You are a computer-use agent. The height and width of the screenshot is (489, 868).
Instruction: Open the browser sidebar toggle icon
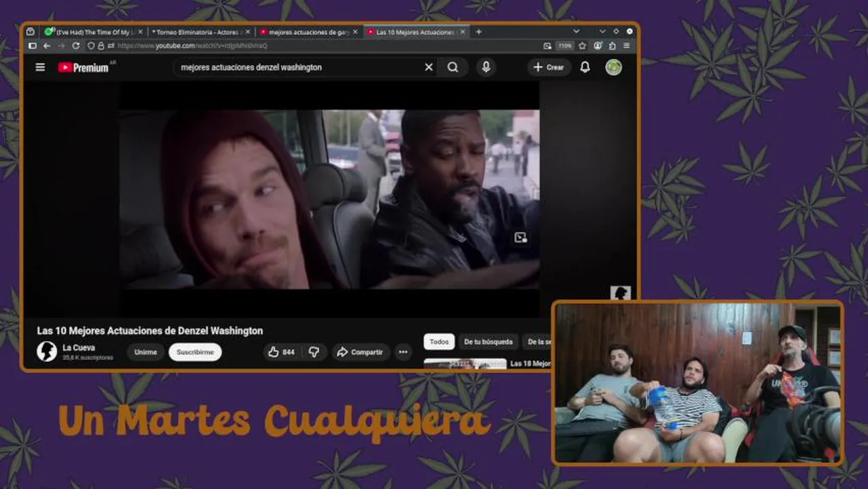[x=32, y=46]
